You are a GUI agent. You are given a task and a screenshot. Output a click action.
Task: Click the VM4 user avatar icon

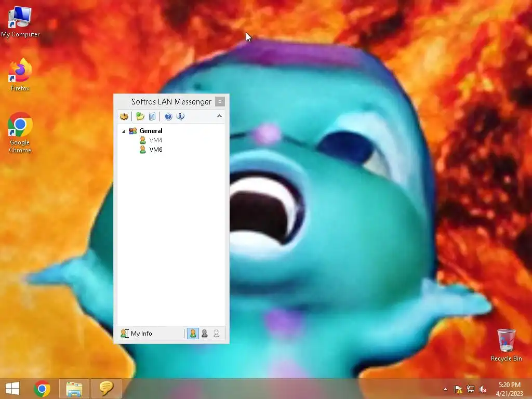(143, 140)
